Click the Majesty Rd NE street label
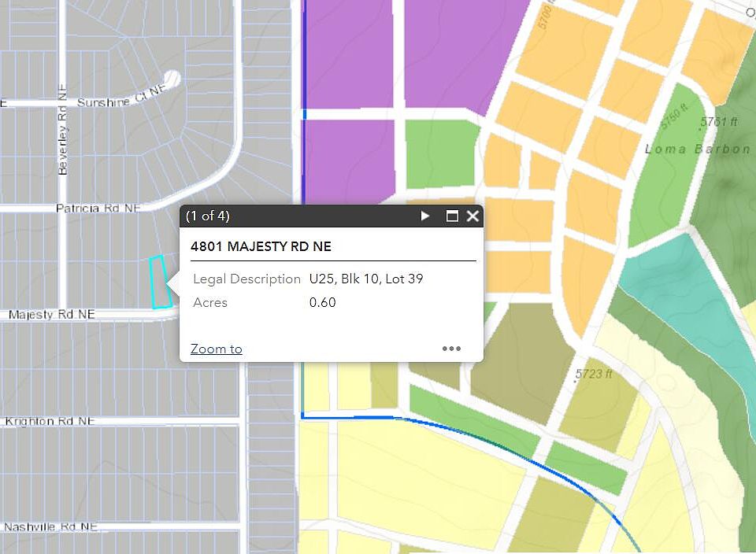The height and width of the screenshot is (554, 756). pos(52,315)
